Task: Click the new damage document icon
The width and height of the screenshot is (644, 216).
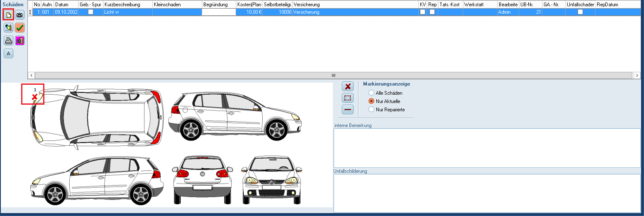Action: pyautogui.click(x=8, y=15)
